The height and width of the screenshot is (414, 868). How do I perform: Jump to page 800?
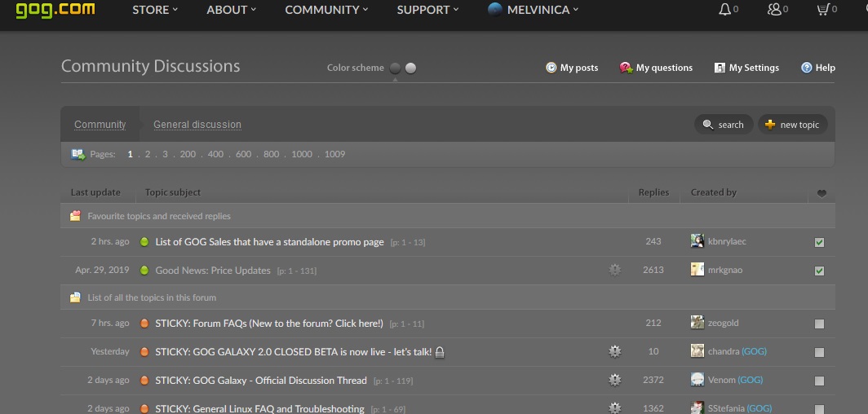(x=271, y=154)
